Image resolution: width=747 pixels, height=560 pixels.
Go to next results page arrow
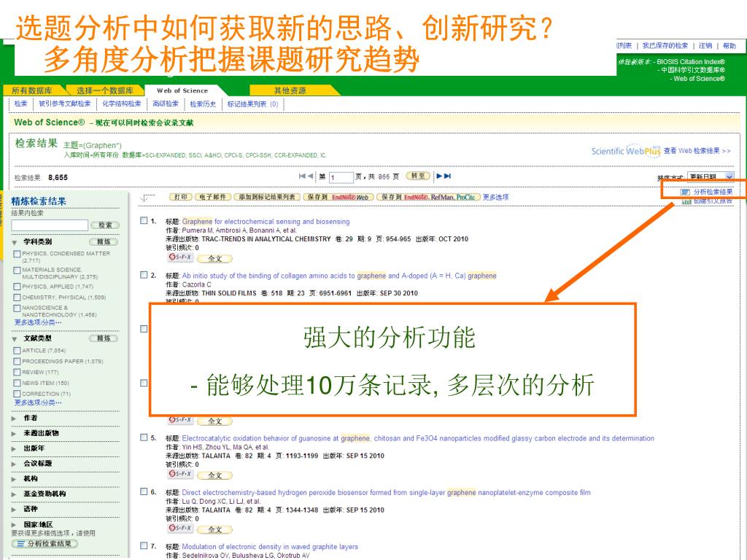click(x=439, y=176)
